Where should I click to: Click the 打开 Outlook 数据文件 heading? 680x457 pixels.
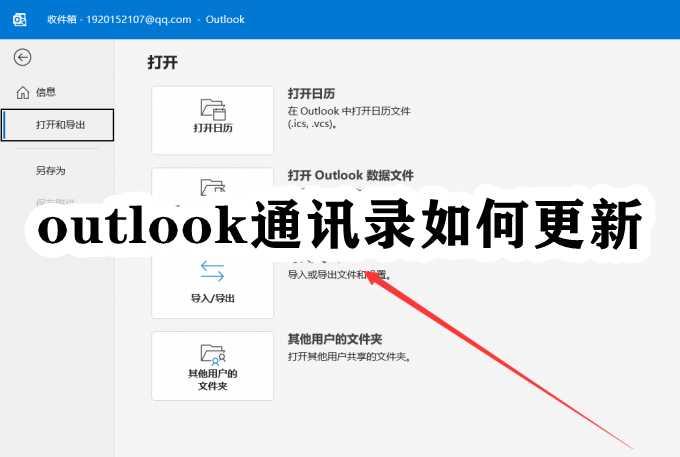(x=350, y=176)
